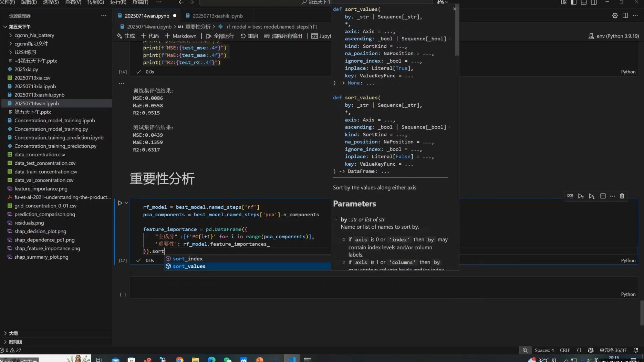Delete the active cell with trash icon
This screenshot has height=362, width=644.
point(622,196)
